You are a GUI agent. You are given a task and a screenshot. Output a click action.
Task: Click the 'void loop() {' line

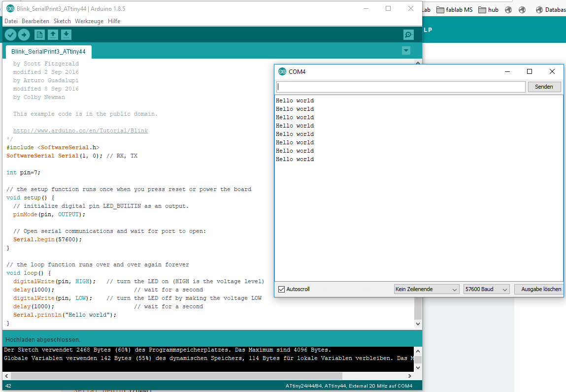click(29, 273)
